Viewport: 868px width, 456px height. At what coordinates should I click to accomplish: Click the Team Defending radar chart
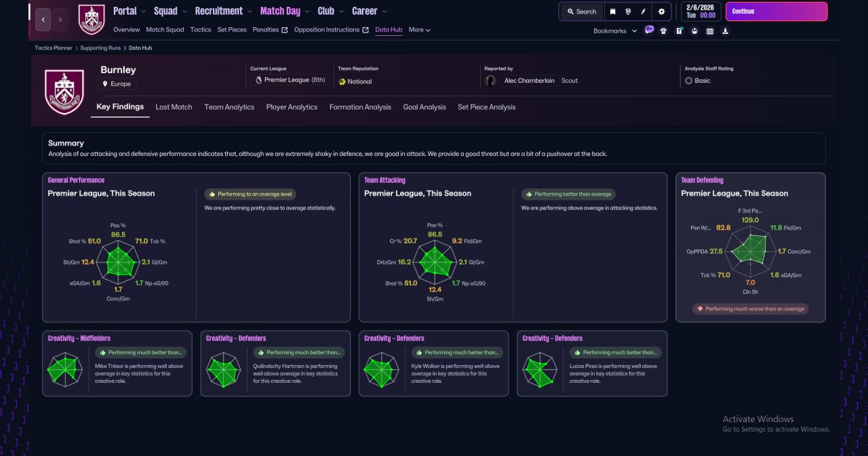(750, 251)
